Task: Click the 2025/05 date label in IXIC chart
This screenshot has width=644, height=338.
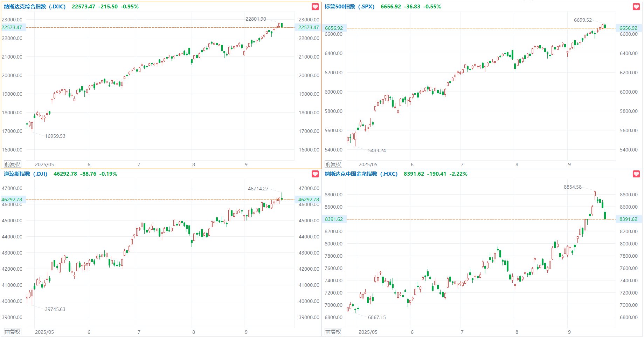Action: point(44,164)
